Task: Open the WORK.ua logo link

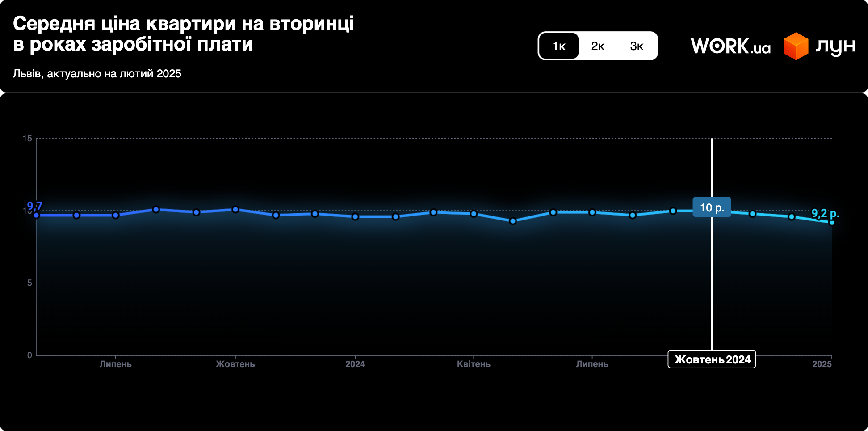Action: [730, 46]
